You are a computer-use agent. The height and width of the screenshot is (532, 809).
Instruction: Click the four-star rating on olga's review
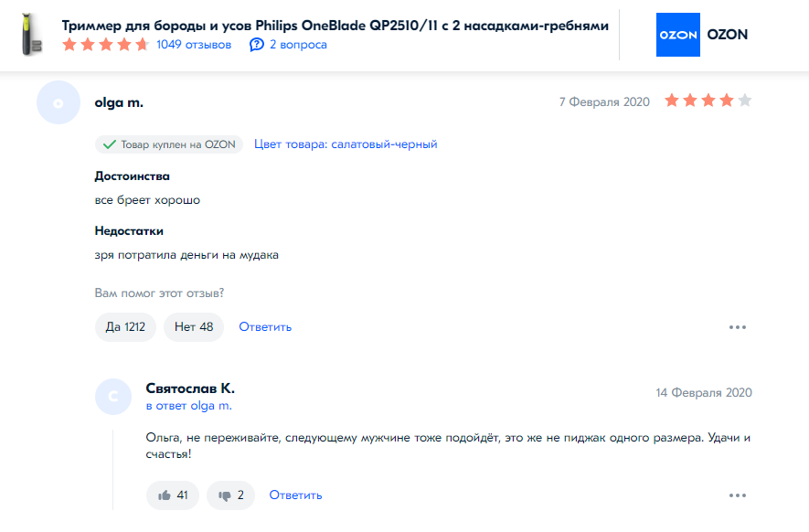pos(708,101)
